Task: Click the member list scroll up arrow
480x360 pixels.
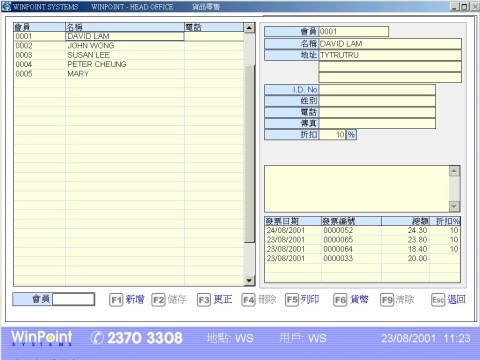Action: click(x=249, y=28)
